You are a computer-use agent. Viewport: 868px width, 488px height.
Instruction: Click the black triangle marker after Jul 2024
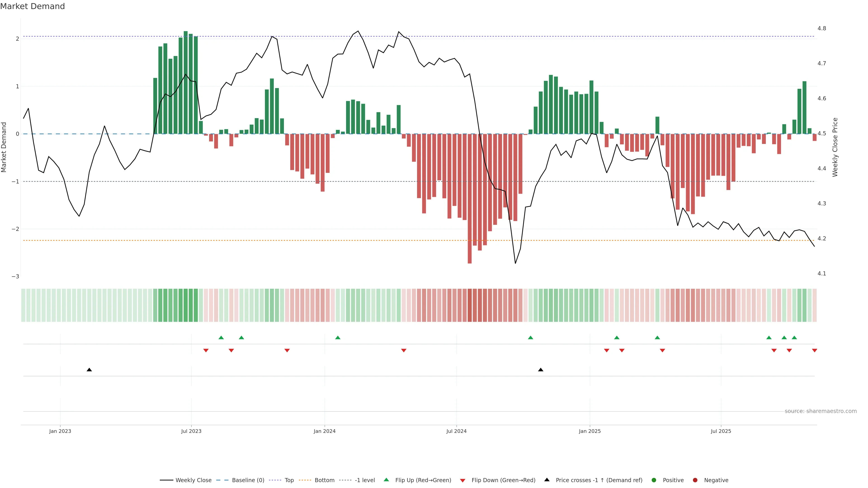point(541,370)
